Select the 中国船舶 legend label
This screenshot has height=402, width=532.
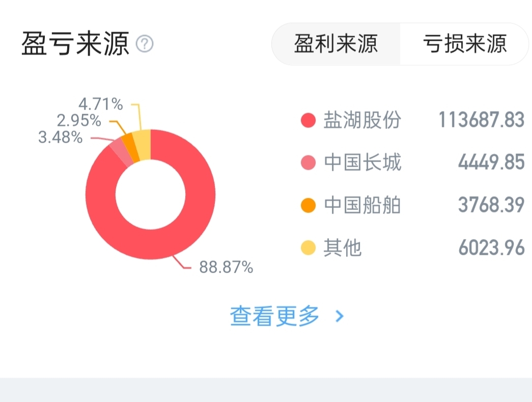362,205
